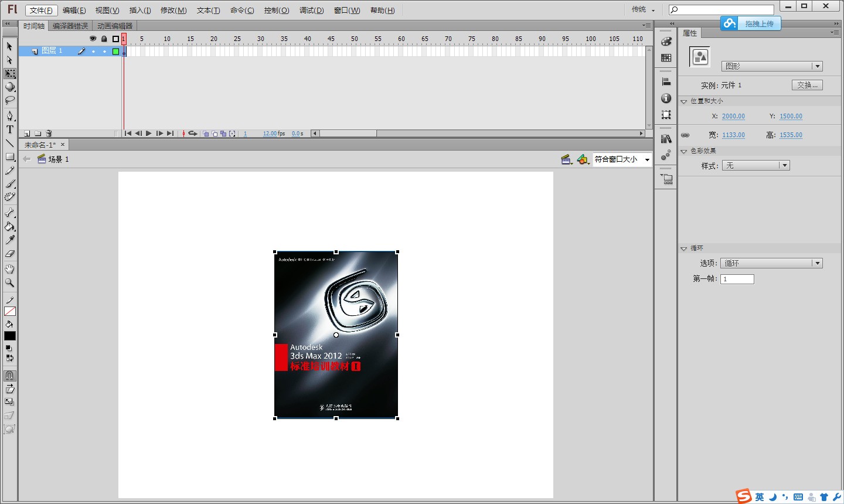Select the Zoom magnifier tool
Screen dimensions: 844x504
[10, 283]
